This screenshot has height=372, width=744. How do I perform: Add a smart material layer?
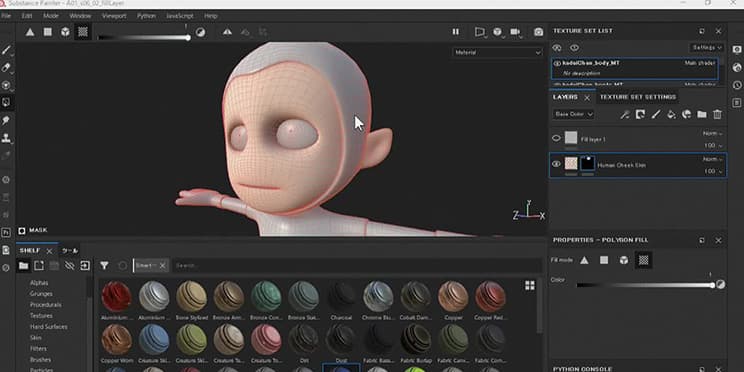click(x=686, y=114)
